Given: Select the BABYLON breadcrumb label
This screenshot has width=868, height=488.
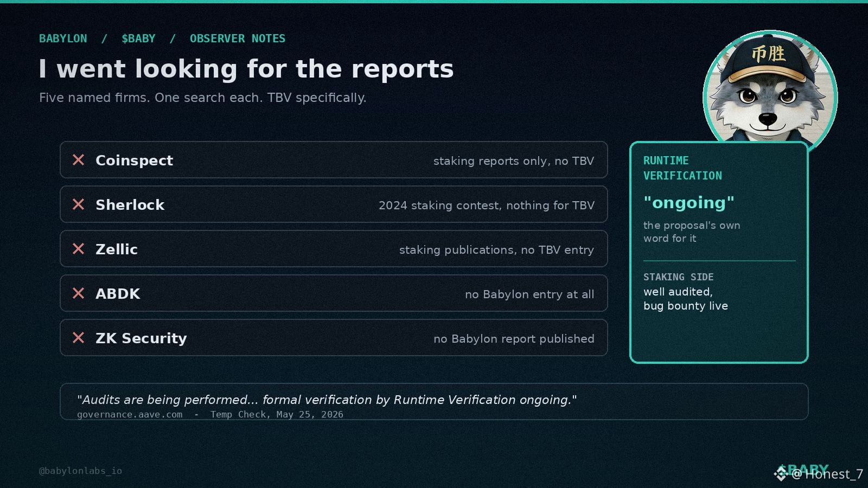Looking at the screenshot, I should (63, 38).
